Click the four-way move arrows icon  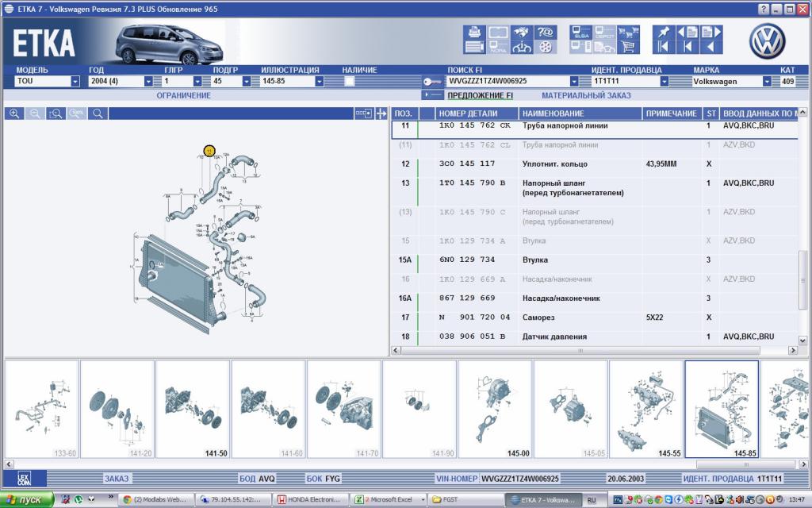[x=381, y=114]
